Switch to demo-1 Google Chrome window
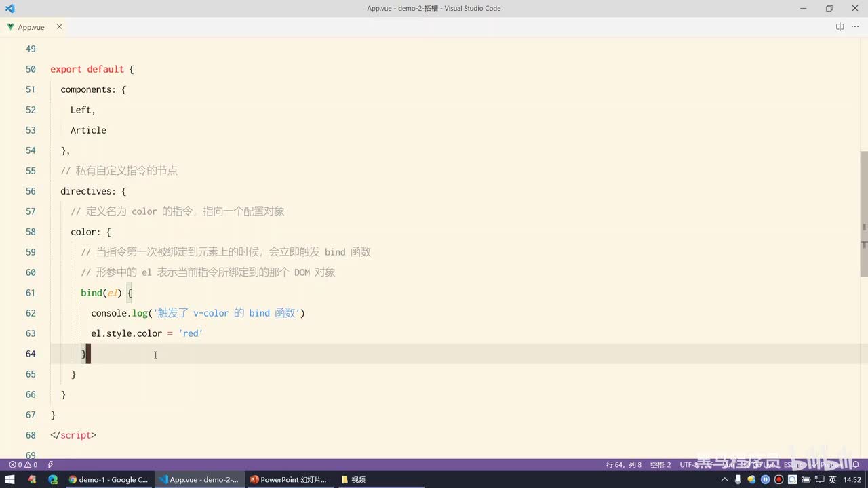Image resolution: width=868 pixels, height=488 pixels. tap(108, 479)
